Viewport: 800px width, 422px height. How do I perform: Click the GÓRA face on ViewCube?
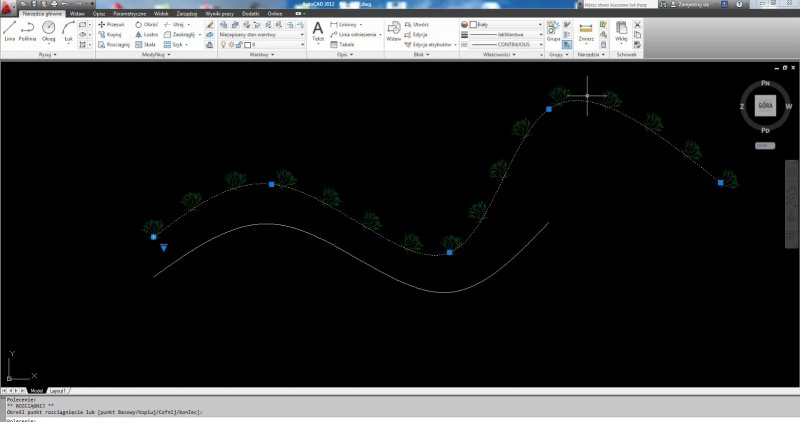764,106
